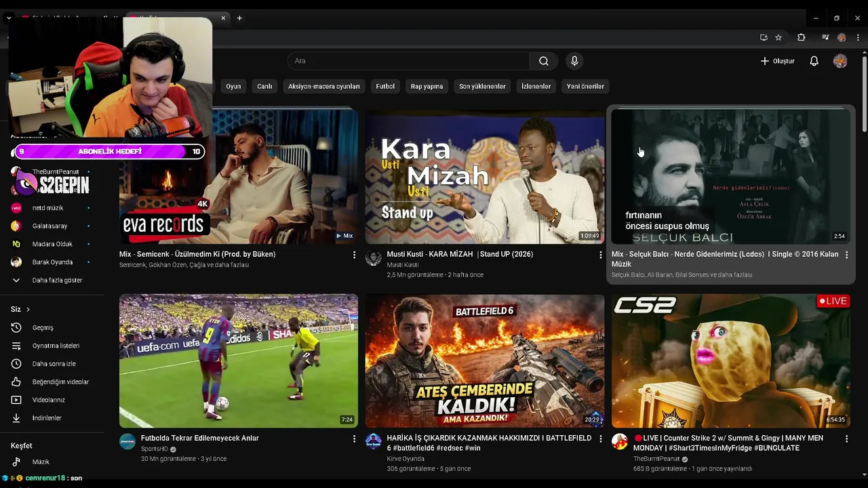Bookmark this page with star icon

pos(778,37)
